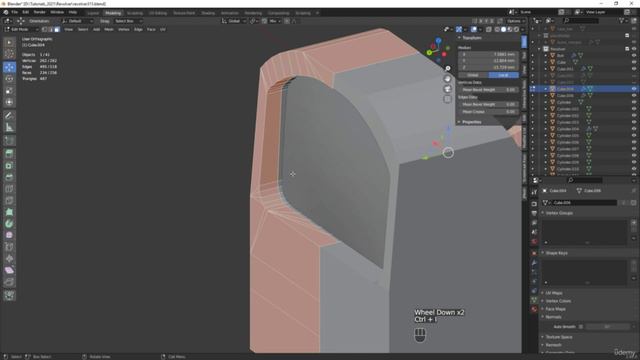
Task: Select the Spin tool
Action: [x=9, y=224]
